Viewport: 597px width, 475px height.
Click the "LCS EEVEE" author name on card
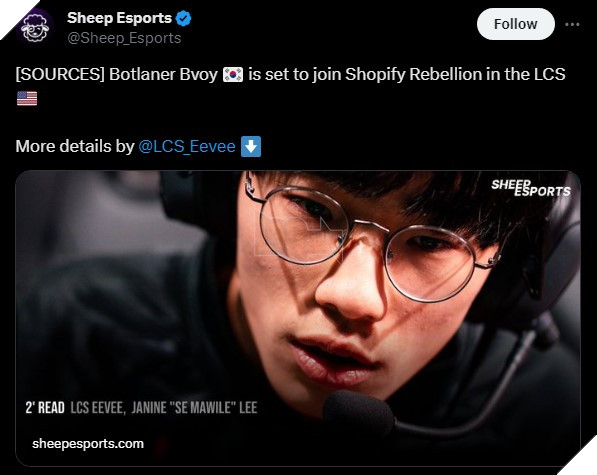97,408
